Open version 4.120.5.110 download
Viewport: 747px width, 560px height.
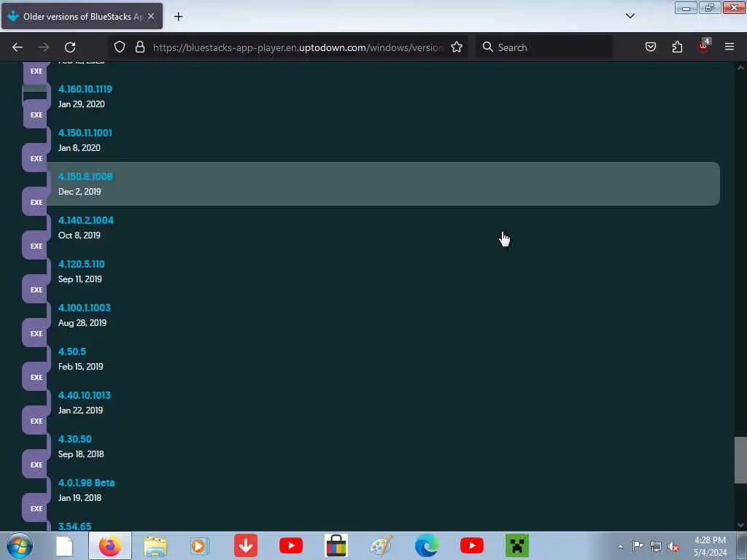81,264
